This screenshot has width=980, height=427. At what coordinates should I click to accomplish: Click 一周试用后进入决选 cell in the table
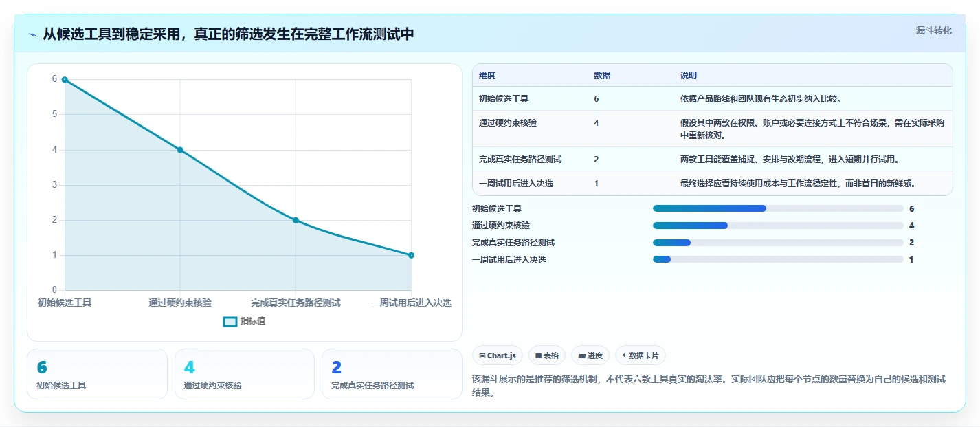point(516,184)
